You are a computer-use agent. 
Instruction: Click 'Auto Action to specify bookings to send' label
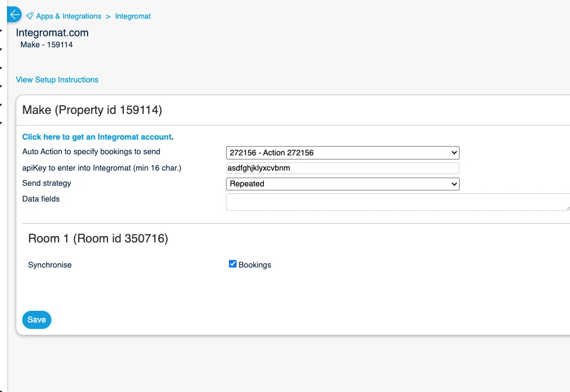[91, 152]
